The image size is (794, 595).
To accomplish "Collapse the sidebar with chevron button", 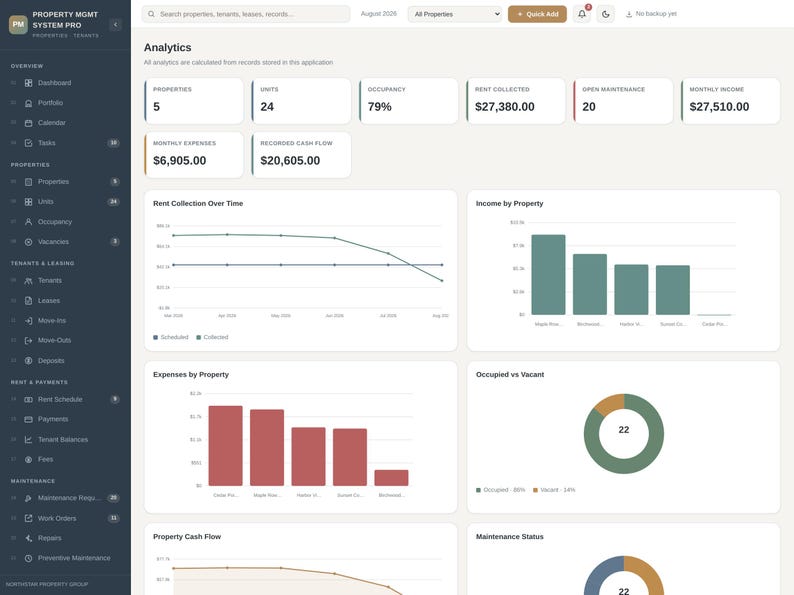I will point(115,24).
